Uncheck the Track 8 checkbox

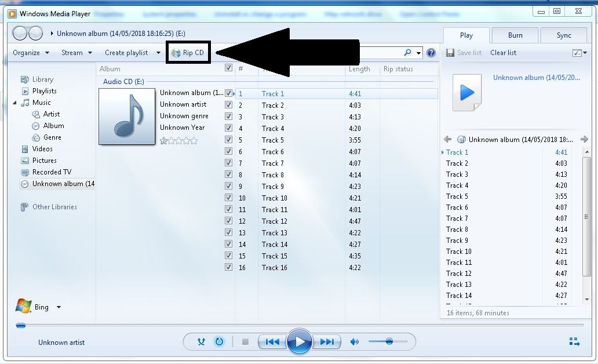tap(228, 174)
